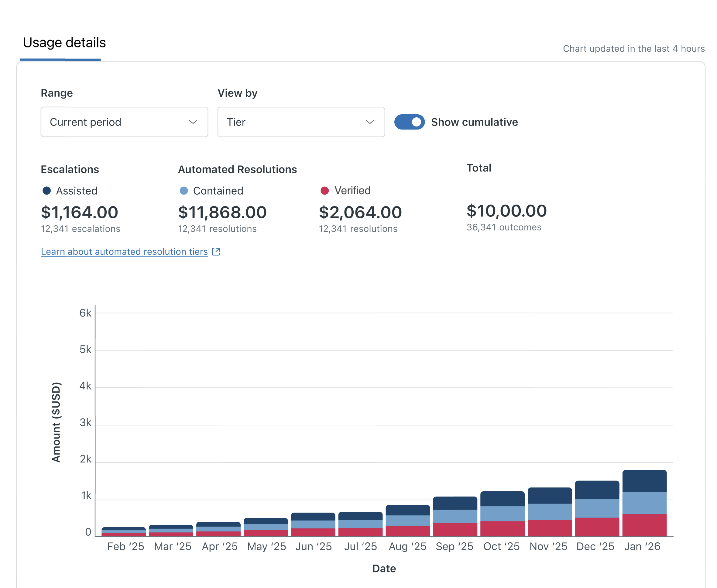Click the external link icon beside tiers link
This screenshot has height=588, width=717.
[216, 252]
